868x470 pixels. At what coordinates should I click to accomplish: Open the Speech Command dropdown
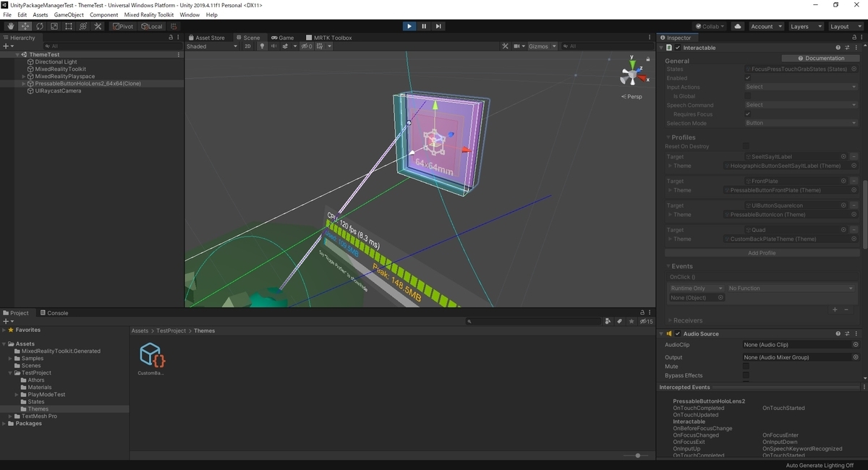(x=801, y=105)
